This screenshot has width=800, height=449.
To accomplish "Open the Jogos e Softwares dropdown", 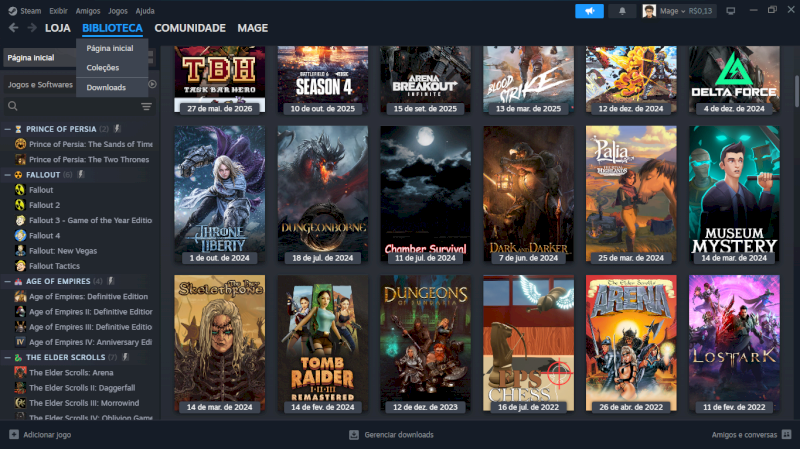I will (40, 85).
